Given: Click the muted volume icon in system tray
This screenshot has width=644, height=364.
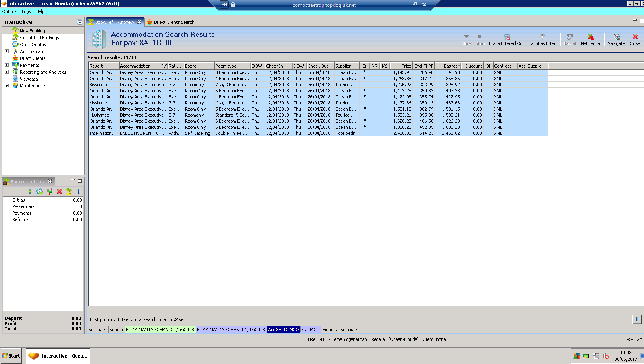Looking at the screenshot, I should pyautogui.click(x=606, y=356).
